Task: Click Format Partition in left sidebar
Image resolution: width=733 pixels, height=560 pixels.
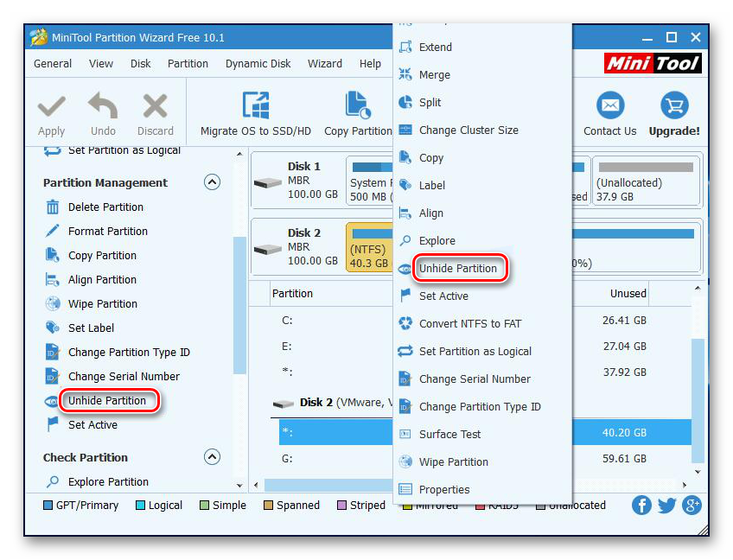Action: pos(107,232)
